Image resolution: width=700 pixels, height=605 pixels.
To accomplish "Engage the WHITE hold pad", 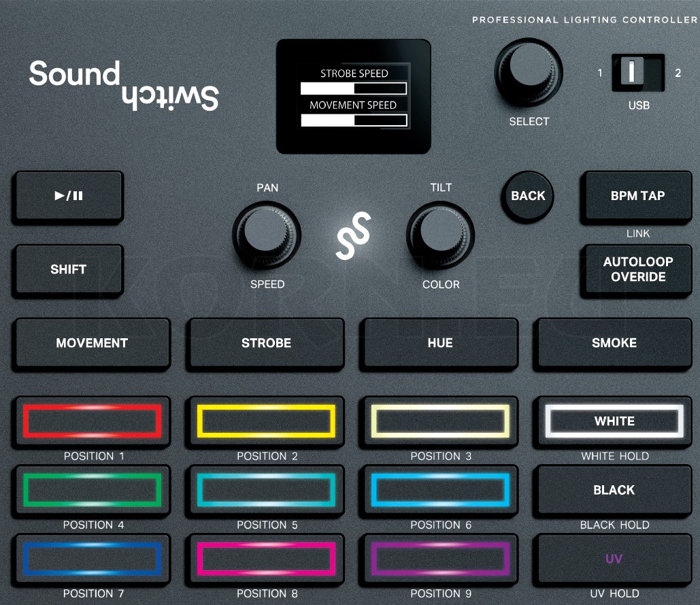I will point(612,421).
